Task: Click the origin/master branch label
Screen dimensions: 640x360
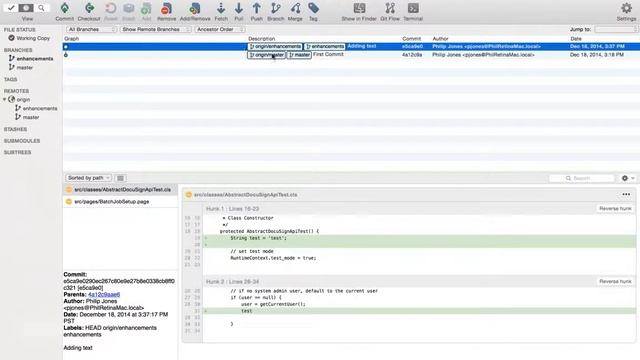Action: [x=266, y=55]
